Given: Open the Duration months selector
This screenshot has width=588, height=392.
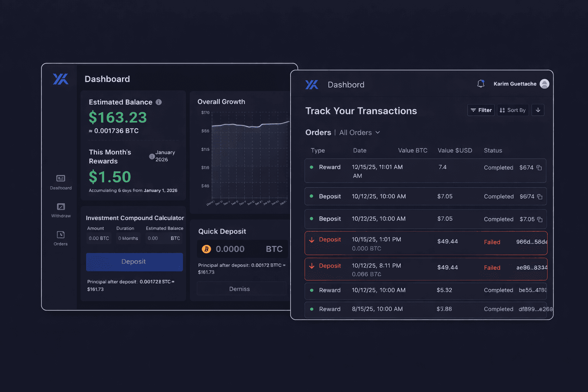Looking at the screenshot, I should 128,238.
